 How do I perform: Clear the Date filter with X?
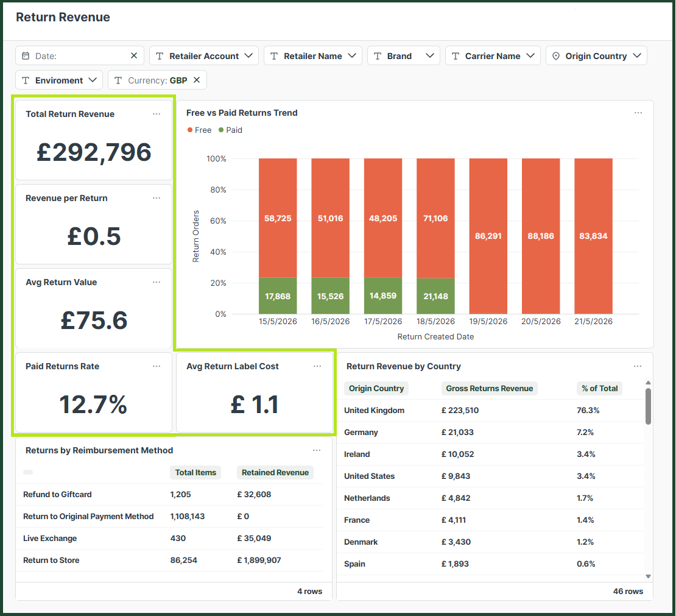pos(134,55)
